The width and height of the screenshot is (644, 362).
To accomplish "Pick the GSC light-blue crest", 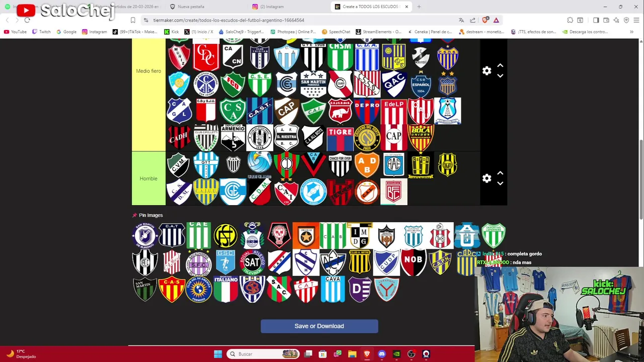I will point(225,262).
